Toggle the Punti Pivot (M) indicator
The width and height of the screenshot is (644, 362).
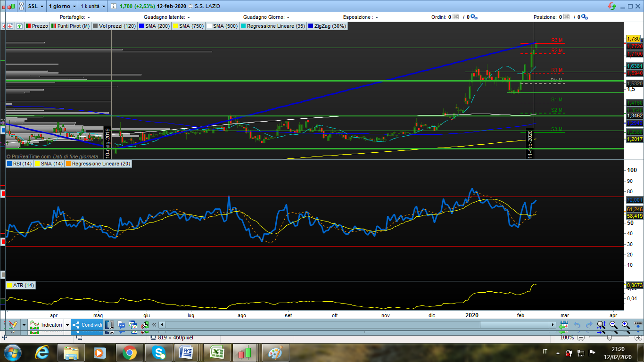click(71, 26)
